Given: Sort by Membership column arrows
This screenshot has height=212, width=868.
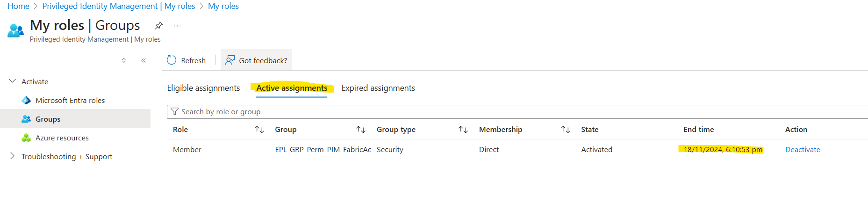Looking at the screenshot, I should point(566,130).
